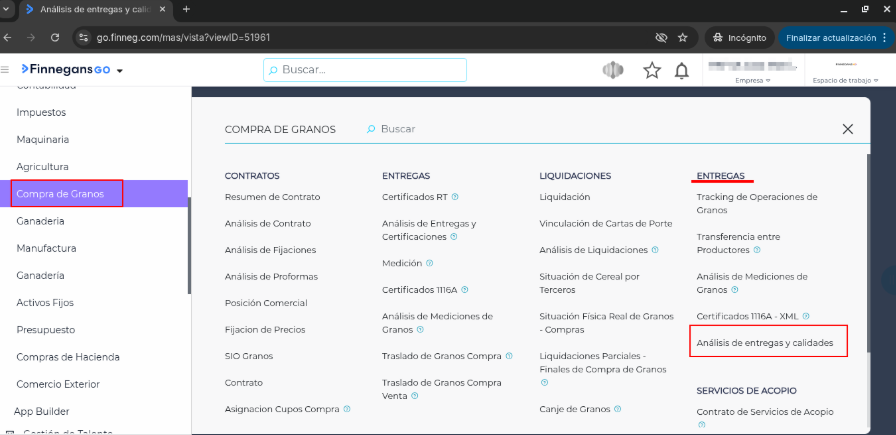Open Análisis de entregas y calidades link
Image resolution: width=896 pixels, height=435 pixels.
coord(765,343)
